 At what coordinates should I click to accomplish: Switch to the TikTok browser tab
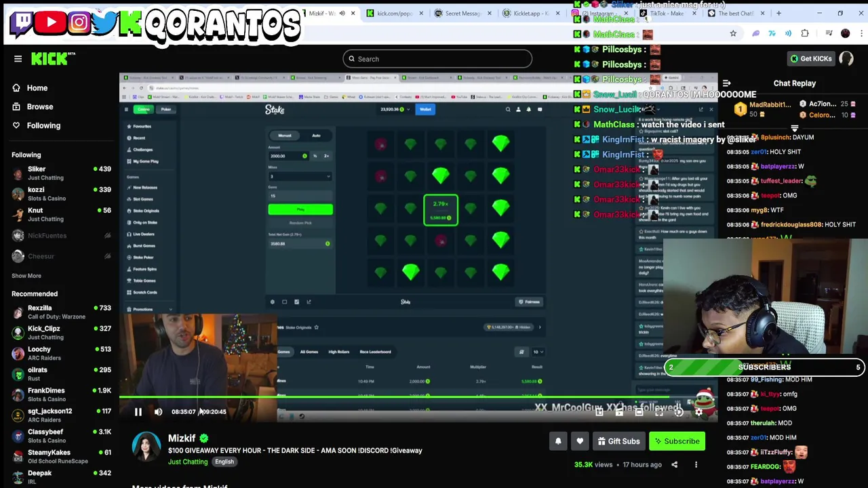pos(668,13)
